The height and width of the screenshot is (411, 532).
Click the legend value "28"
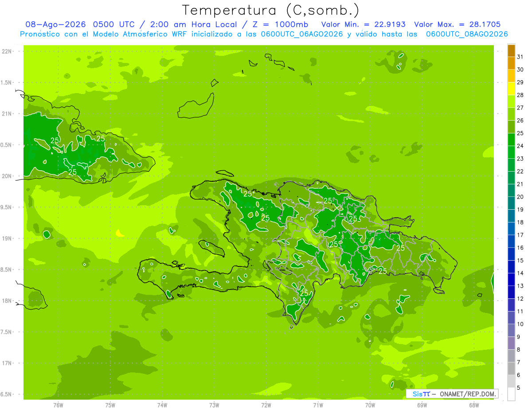tap(520, 95)
